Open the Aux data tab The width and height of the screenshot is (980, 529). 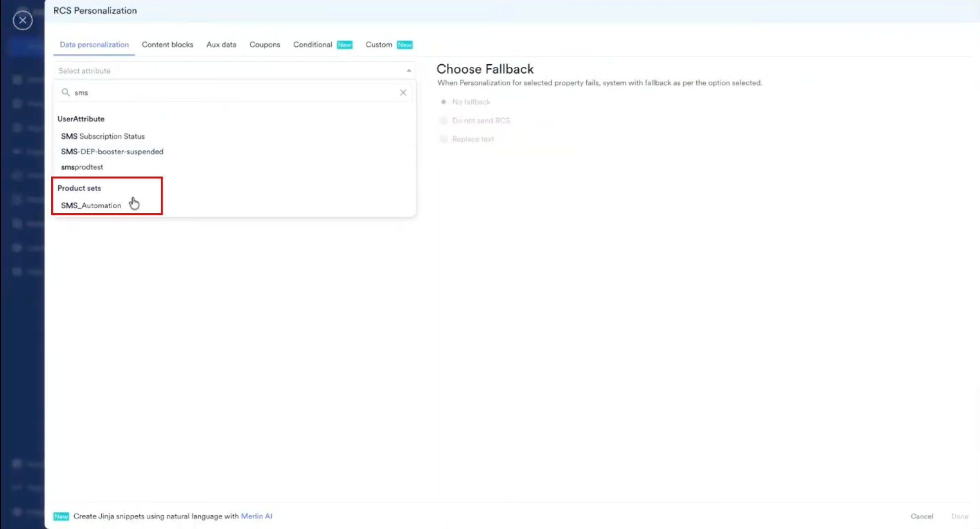(222, 44)
